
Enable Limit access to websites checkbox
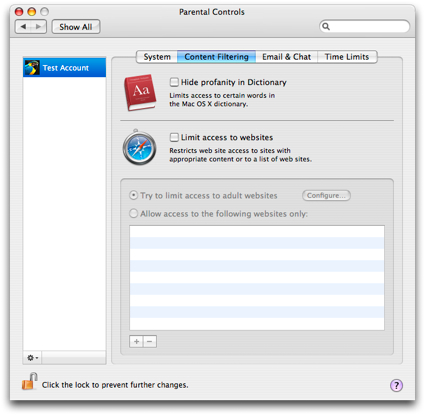tap(174, 137)
